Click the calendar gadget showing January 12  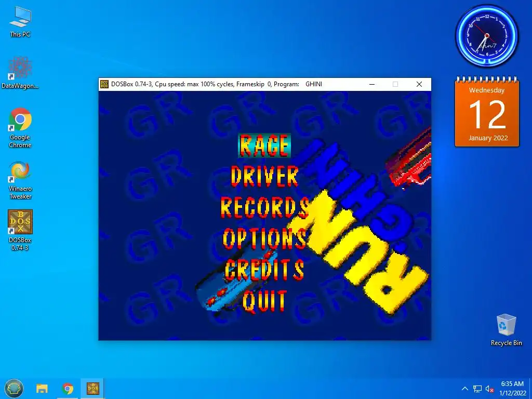tap(487, 112)
